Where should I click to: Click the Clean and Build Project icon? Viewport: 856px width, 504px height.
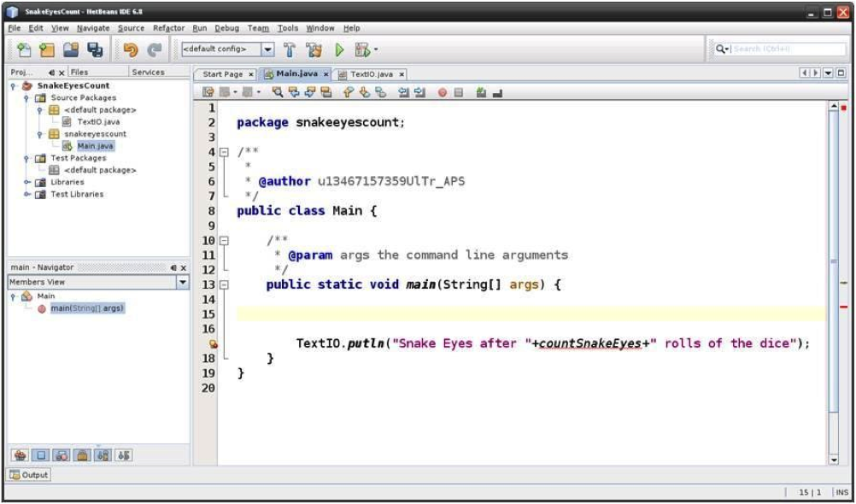314,50
